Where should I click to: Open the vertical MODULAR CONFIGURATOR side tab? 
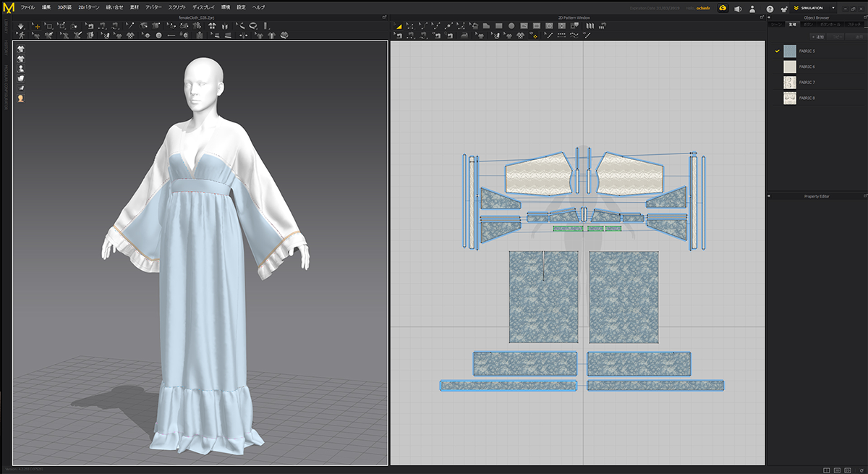(x=4, y=87)
